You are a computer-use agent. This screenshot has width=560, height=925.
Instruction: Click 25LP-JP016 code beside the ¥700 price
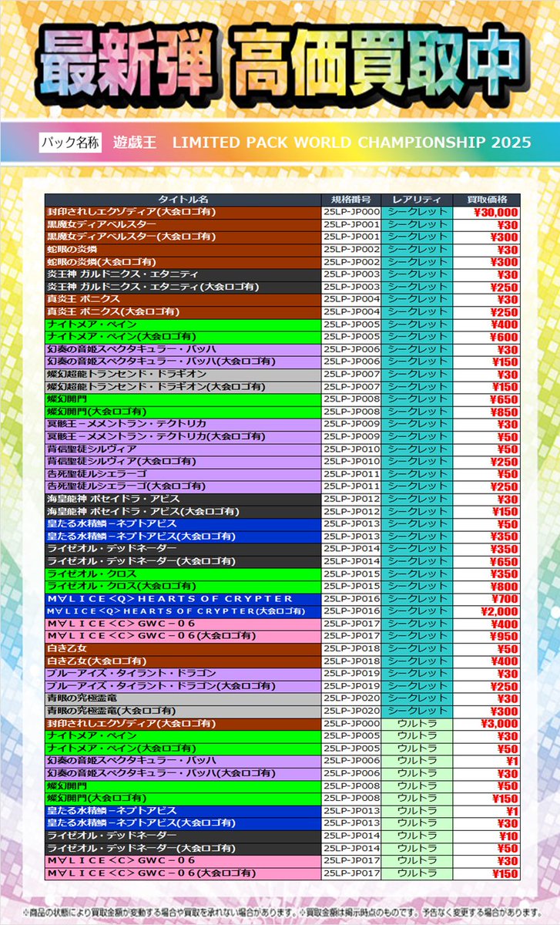[350, 599]
